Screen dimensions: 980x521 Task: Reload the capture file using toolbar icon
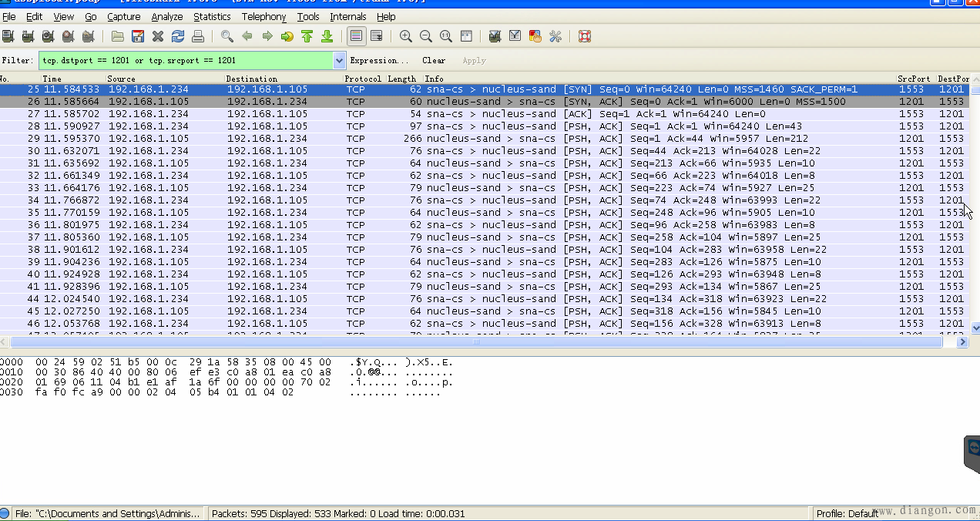[x=178, y=36]
